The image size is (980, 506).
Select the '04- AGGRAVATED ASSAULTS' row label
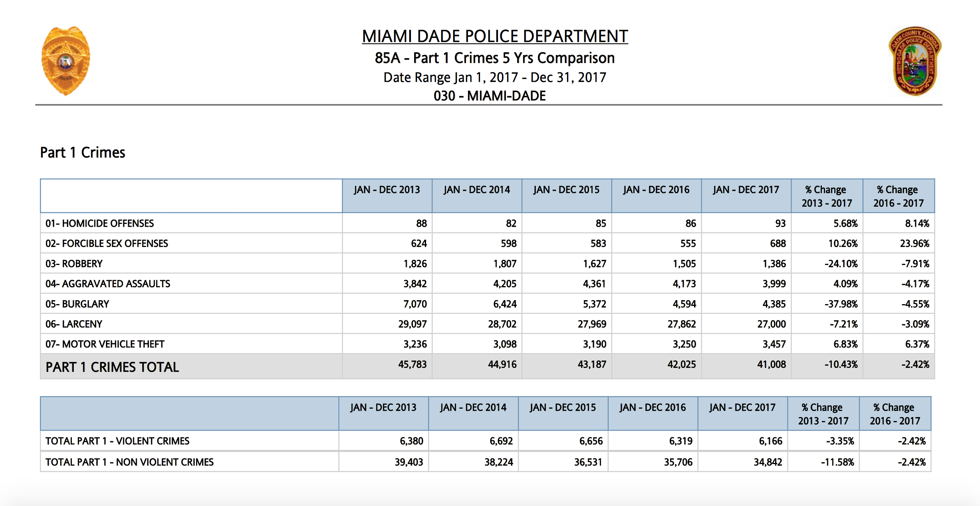108,284
